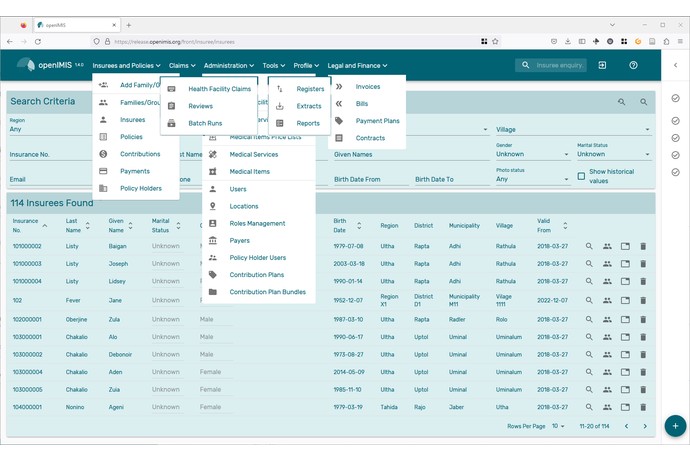Screen dimensions: 690x460
Task: Sort table by Last Name
Action: (77, 225)
